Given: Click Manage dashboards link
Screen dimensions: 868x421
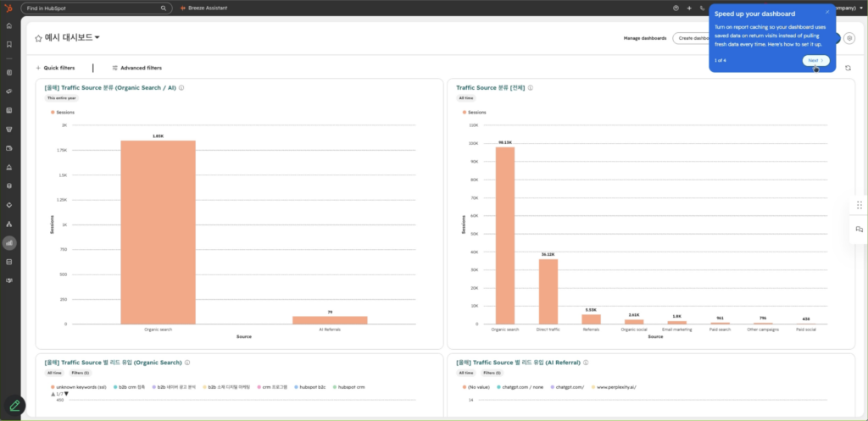Looking at the screenshot, I should pyautogui.click(x=645, y=38).
